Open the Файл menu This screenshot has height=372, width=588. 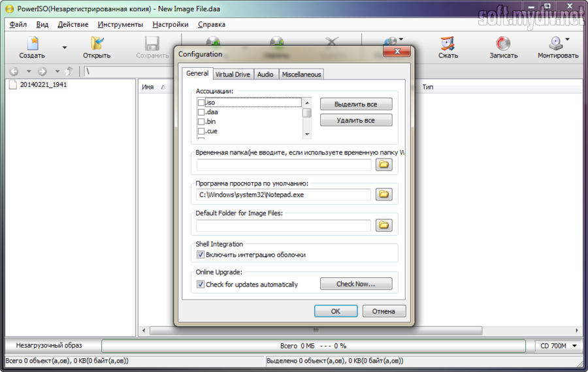coord(18,24)
